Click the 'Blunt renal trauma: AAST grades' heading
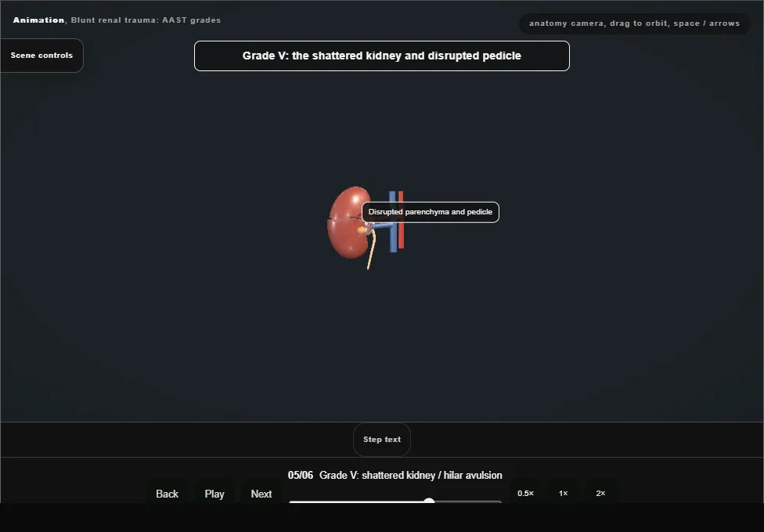This screenshot has height=532, width=764. 146,20
